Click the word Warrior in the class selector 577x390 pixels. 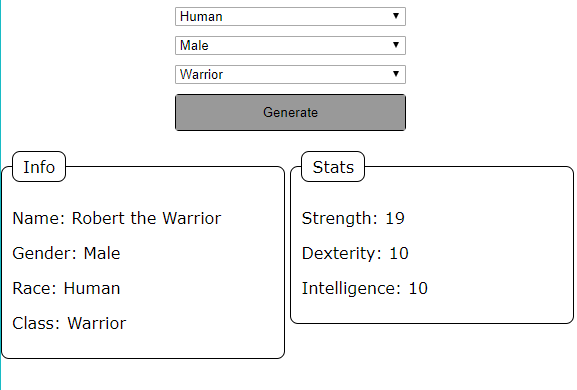(x=202, y=75)
